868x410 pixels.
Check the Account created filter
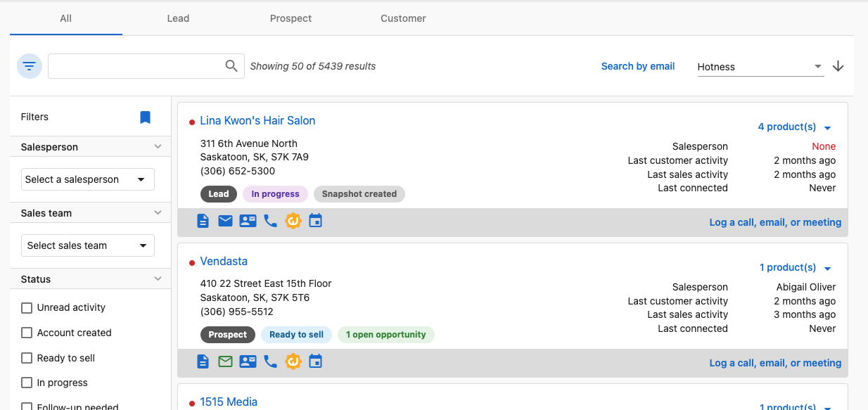[27, 333]
